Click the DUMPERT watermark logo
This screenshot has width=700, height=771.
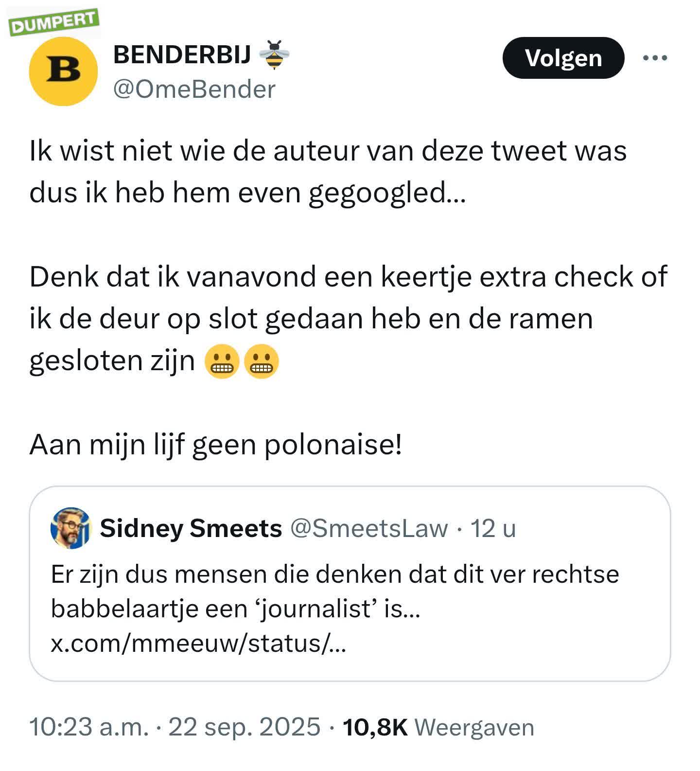point(54,23)
